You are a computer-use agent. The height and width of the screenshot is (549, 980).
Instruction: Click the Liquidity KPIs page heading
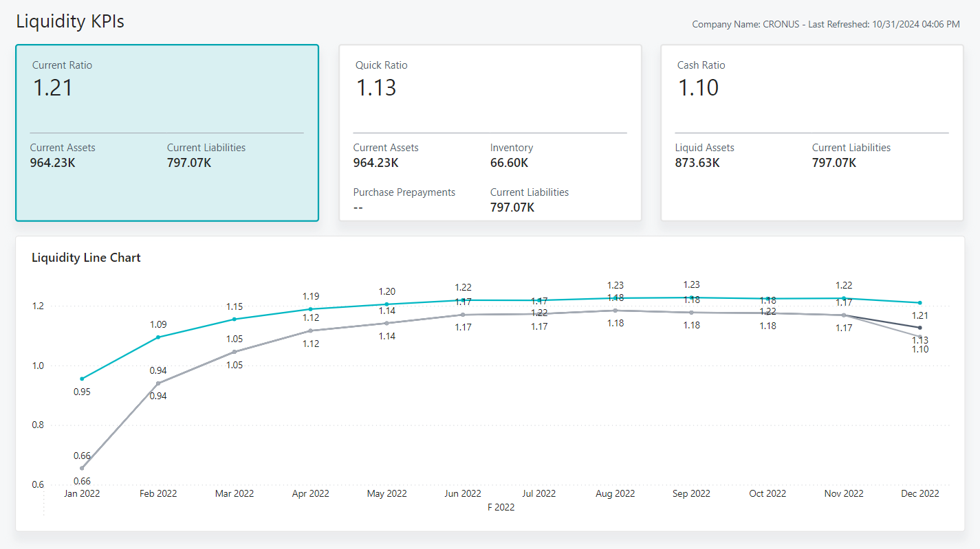pos(69,21)
